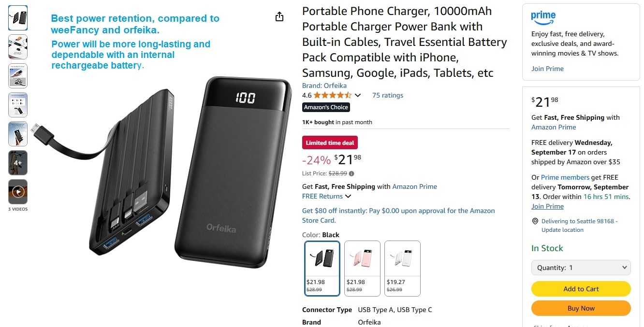Expand the rating breakdown chevron

pyautogui.click(x=358, y=95)
